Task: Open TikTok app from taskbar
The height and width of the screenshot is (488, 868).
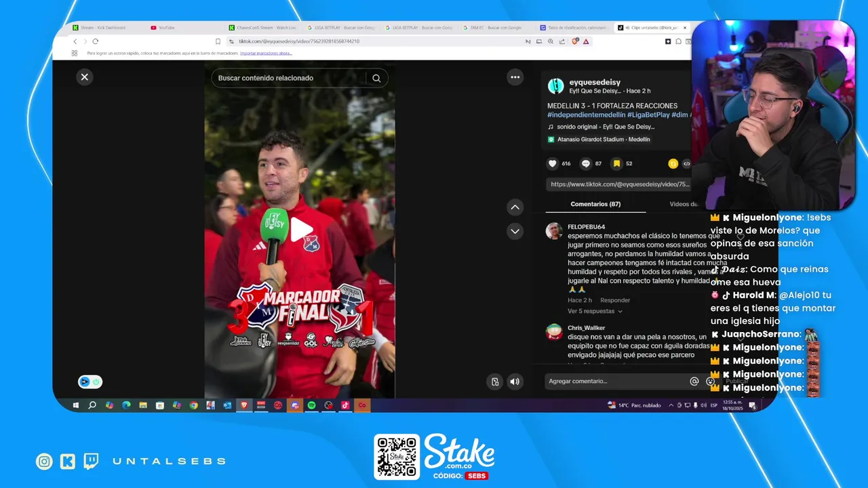Action: (x=345, y=405)
